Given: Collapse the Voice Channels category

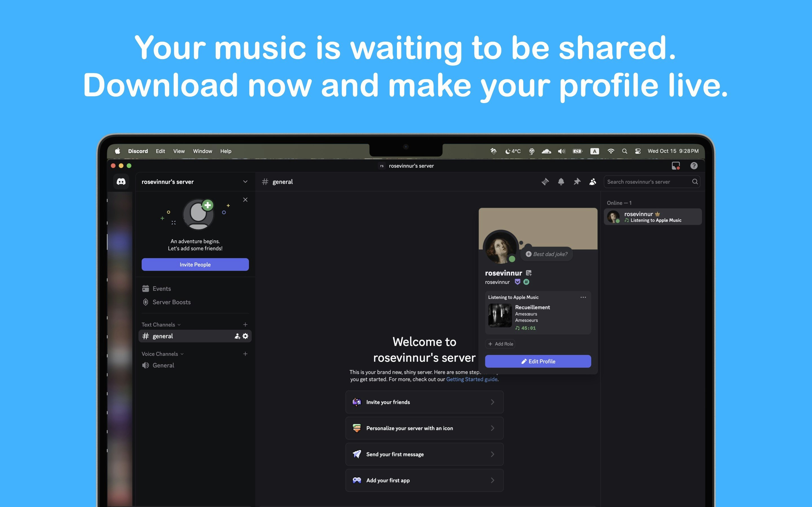Looking at the screenshot, I should (x=162, y=354).
